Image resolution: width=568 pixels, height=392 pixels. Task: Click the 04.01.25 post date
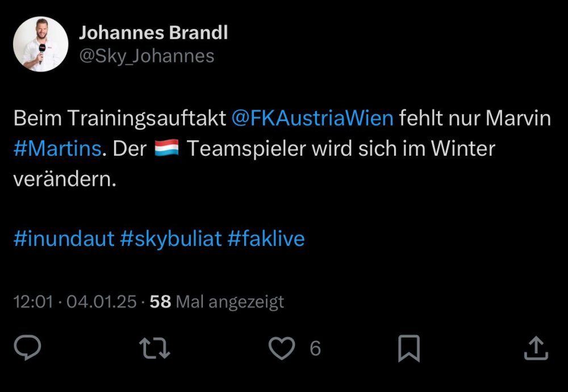point(101,302)
